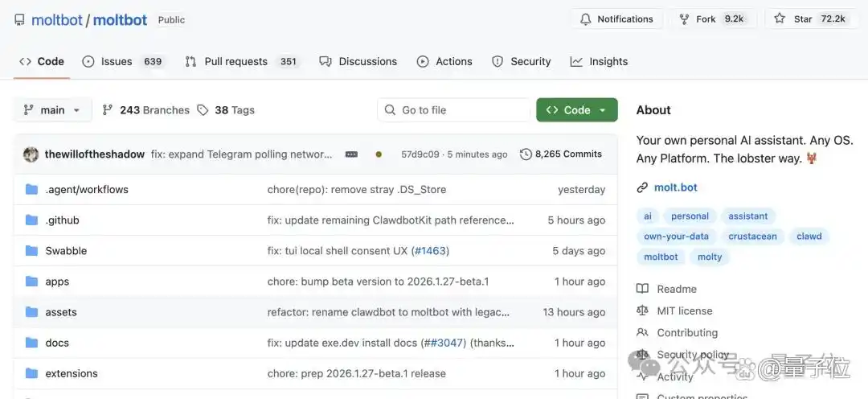Click the Notifications bell icon

[586, 19]
